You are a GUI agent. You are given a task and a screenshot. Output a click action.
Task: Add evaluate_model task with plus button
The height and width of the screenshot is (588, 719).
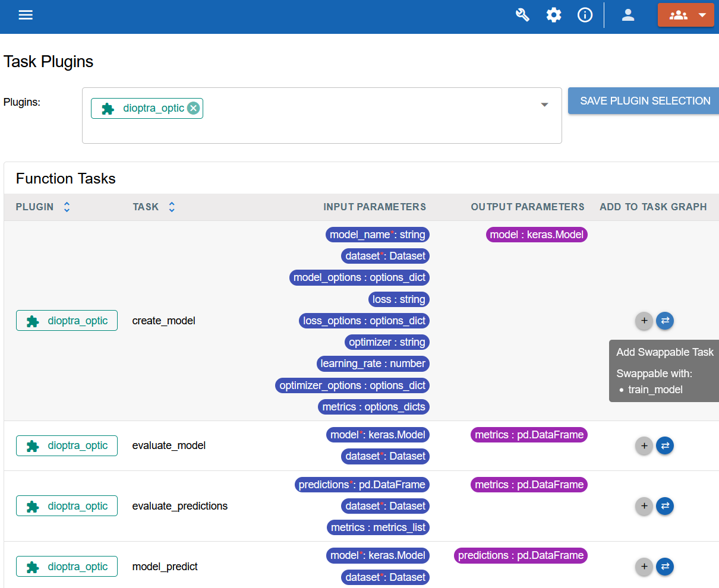644,445
